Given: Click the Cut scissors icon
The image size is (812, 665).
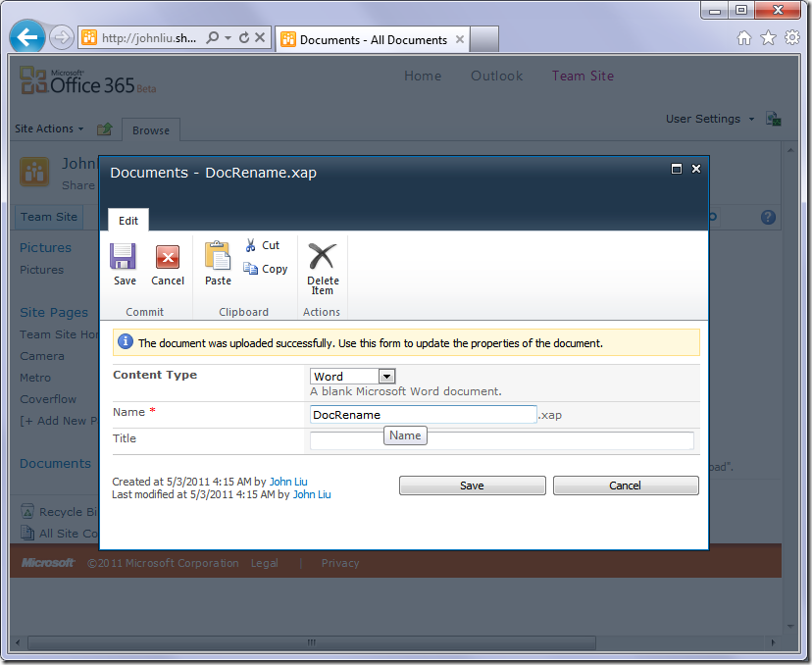Looking at the screenshot, I should coord(251,245).
